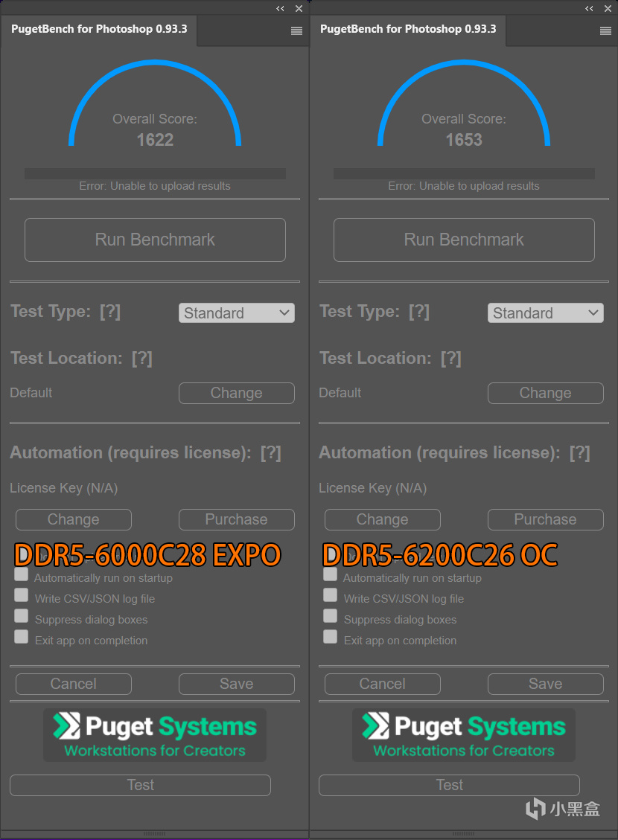Click License Key (N/A) text, right panel

373,489
